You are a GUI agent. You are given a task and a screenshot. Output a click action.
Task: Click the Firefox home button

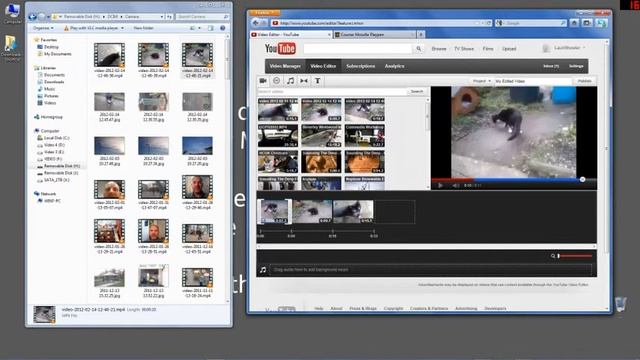[574, 23]
